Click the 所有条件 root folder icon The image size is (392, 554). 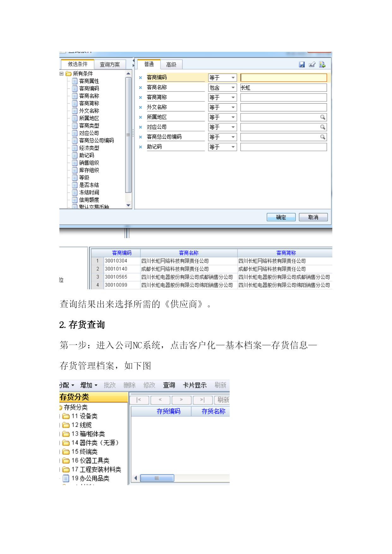click(69, 74)
